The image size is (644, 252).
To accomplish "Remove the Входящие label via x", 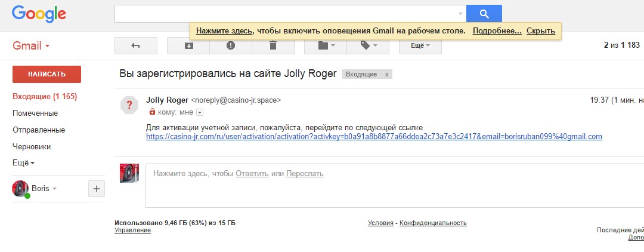I will (x=386, y=75).
